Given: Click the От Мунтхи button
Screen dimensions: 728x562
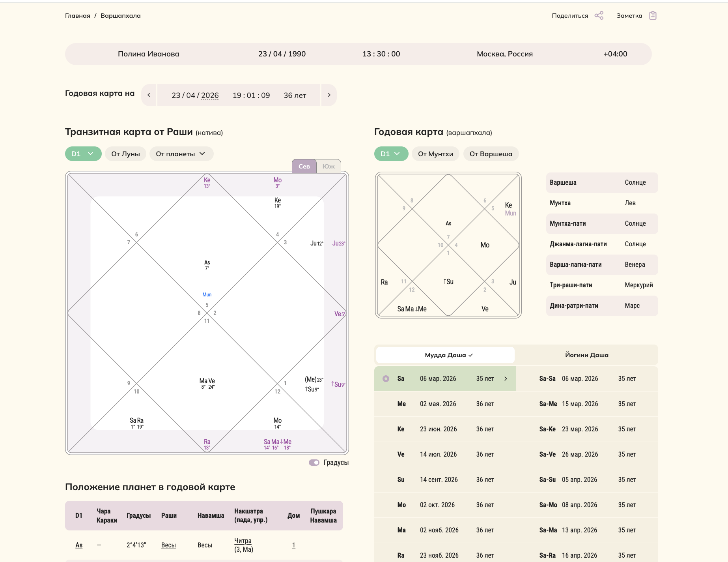Looking at the screenshot, I should coord(435,154).
